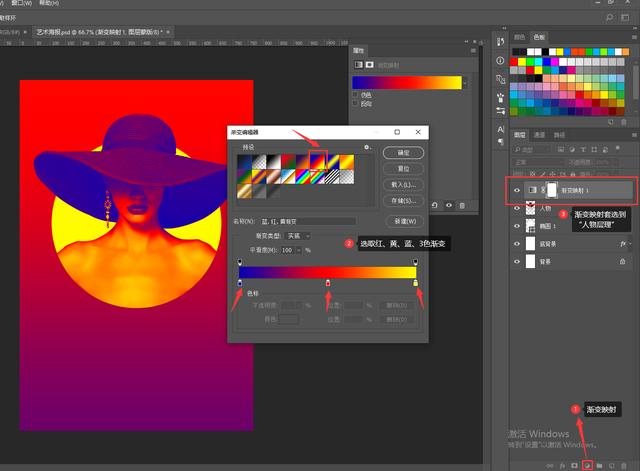Viewport: 640px width, 471px height.
Task: Switch to the Color tab
Action: click(519, 37)
